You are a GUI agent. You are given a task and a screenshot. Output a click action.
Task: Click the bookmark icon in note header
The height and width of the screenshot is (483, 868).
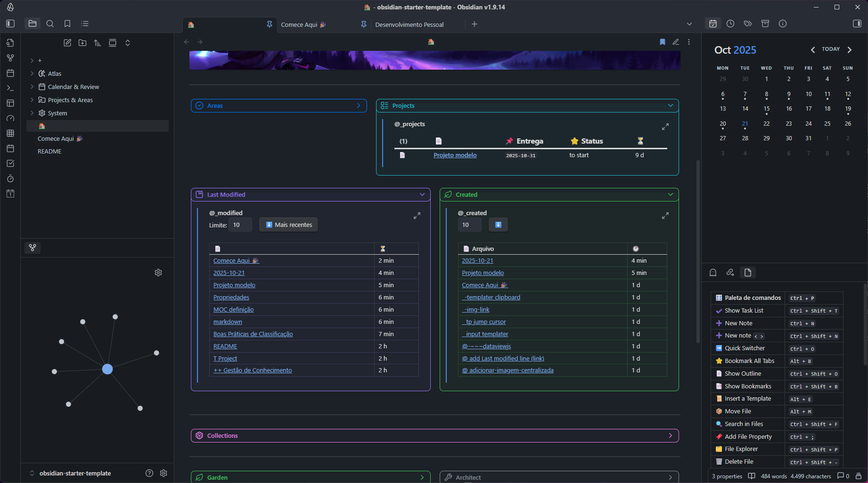[x=662, y=42]
